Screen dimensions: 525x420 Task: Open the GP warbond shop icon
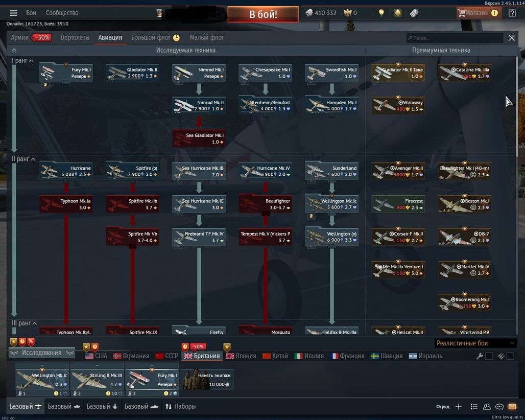414,13
